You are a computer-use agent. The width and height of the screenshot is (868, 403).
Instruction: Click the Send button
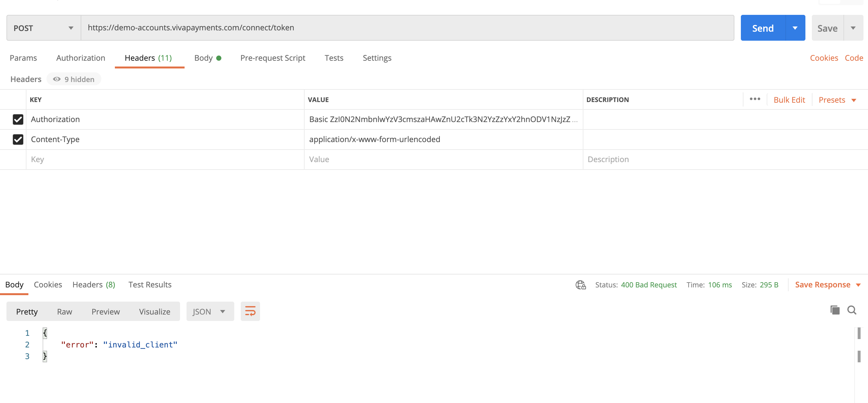(x=762, y=28)
